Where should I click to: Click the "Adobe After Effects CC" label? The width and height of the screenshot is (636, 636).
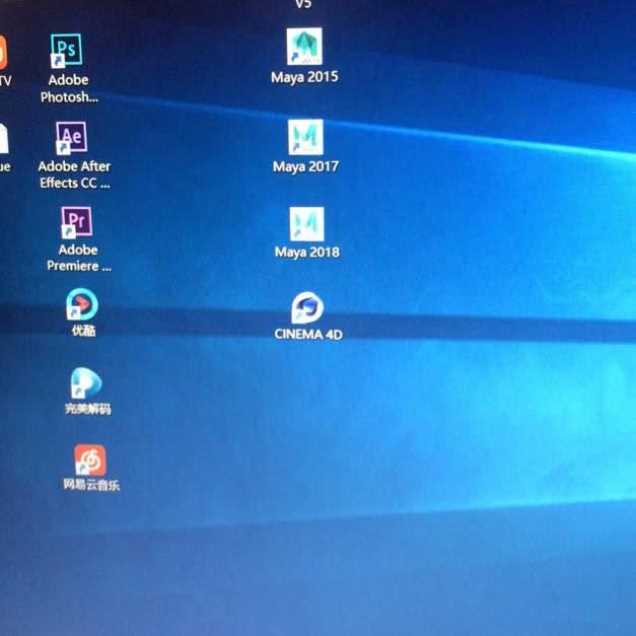click(75, 175)
